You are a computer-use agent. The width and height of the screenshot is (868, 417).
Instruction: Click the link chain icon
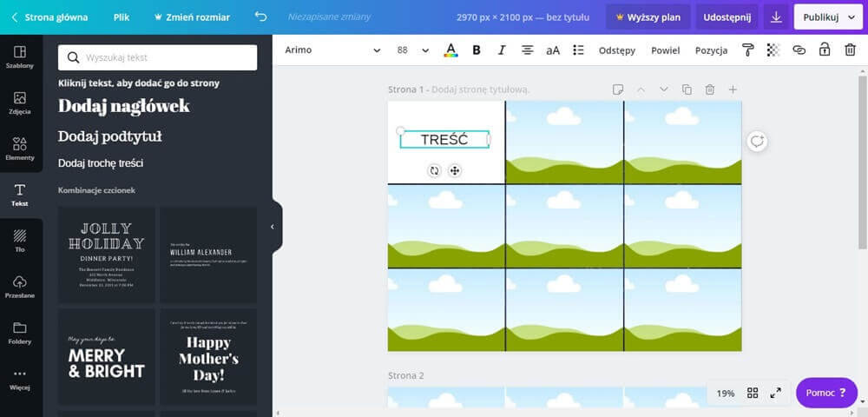pos(799,50)
